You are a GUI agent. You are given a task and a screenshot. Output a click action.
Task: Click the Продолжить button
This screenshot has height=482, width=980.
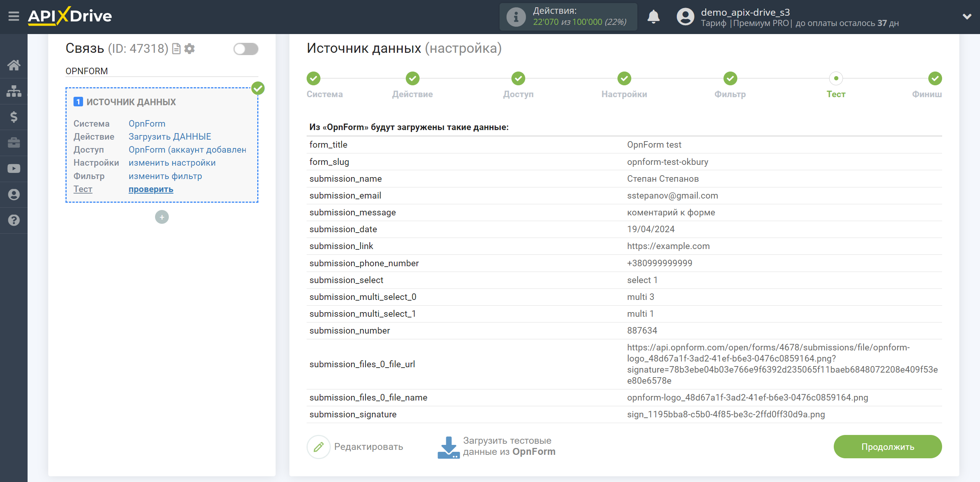pyautogui.click(x=888, y=447)
